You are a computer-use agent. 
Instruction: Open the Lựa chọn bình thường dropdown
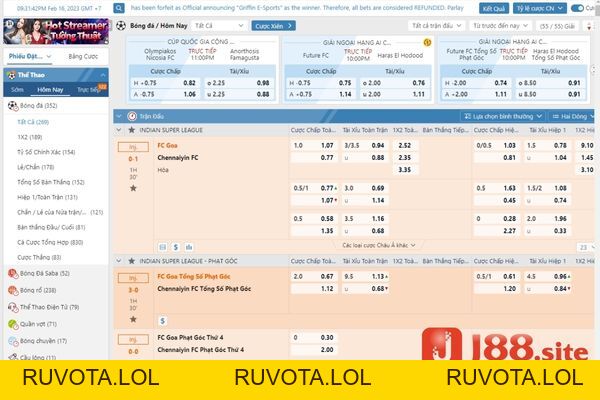click(503, 116)
